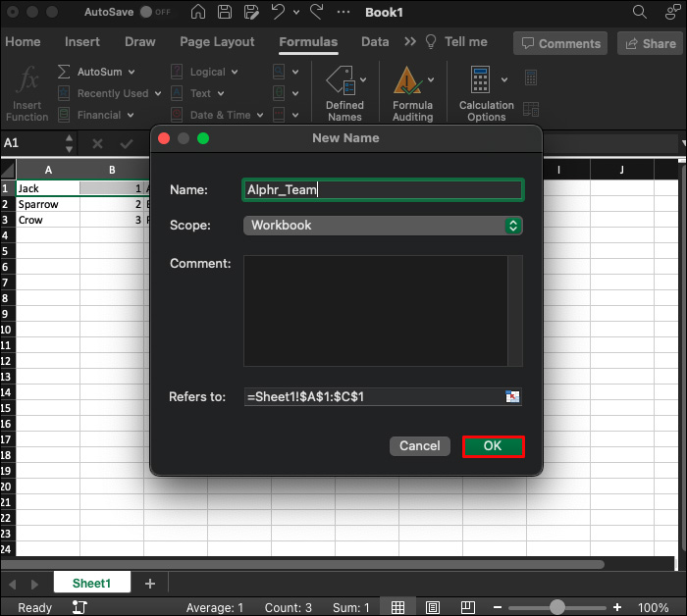Viewport: 687px width, 616px height.
Task: Click Cancel in New Name dialog
Action: (420, 446)
